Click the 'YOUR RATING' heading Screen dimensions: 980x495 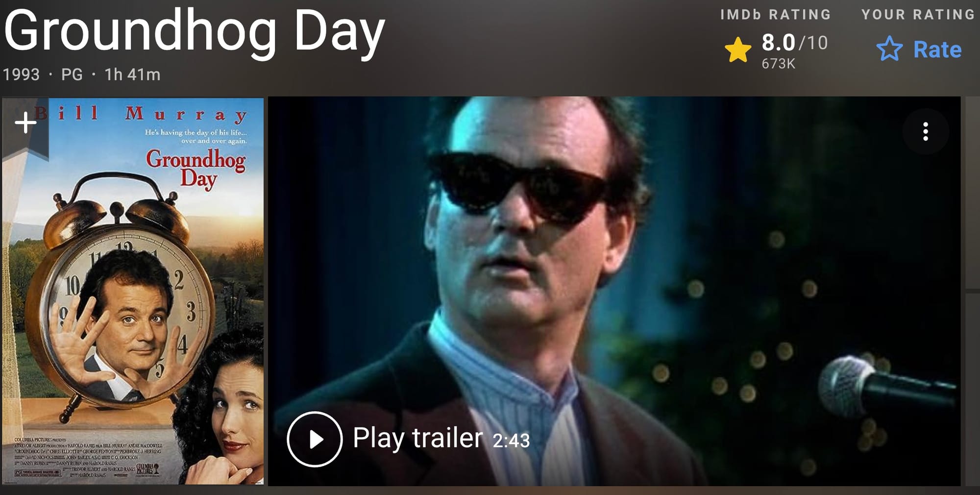(918, 15)
